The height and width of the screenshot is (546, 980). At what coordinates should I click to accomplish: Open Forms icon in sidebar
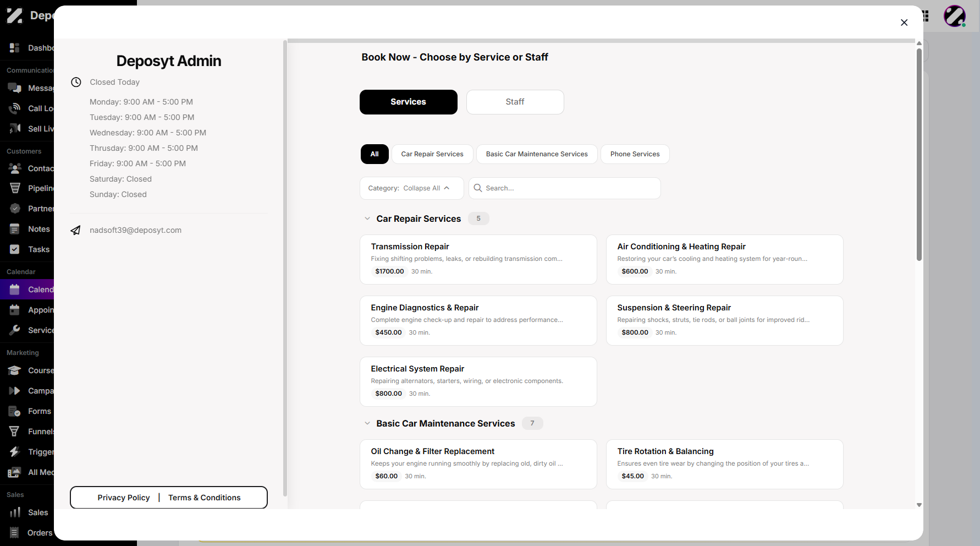(15, 411)
